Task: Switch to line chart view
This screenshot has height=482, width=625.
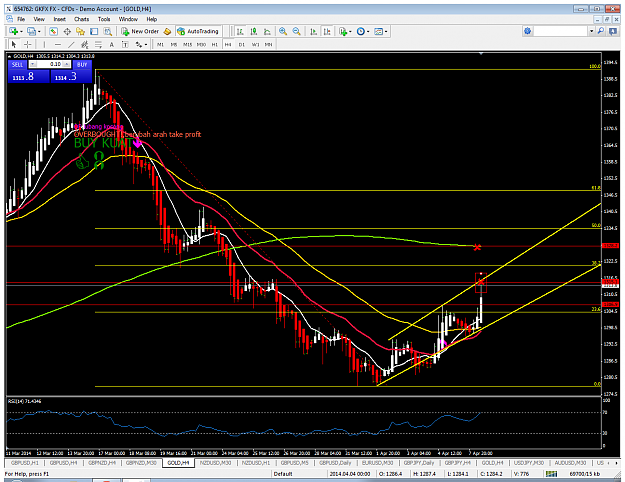Action: click(267, 31)
